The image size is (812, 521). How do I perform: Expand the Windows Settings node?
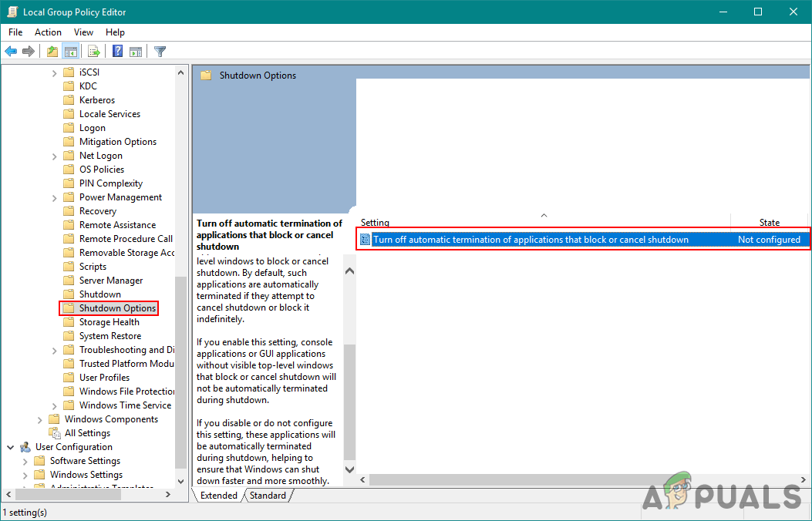pyautogui.click(x=25, y=475)
